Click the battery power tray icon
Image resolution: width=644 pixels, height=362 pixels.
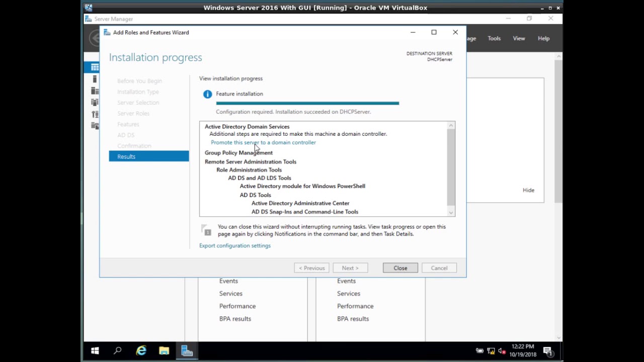[x=479, y=351]
